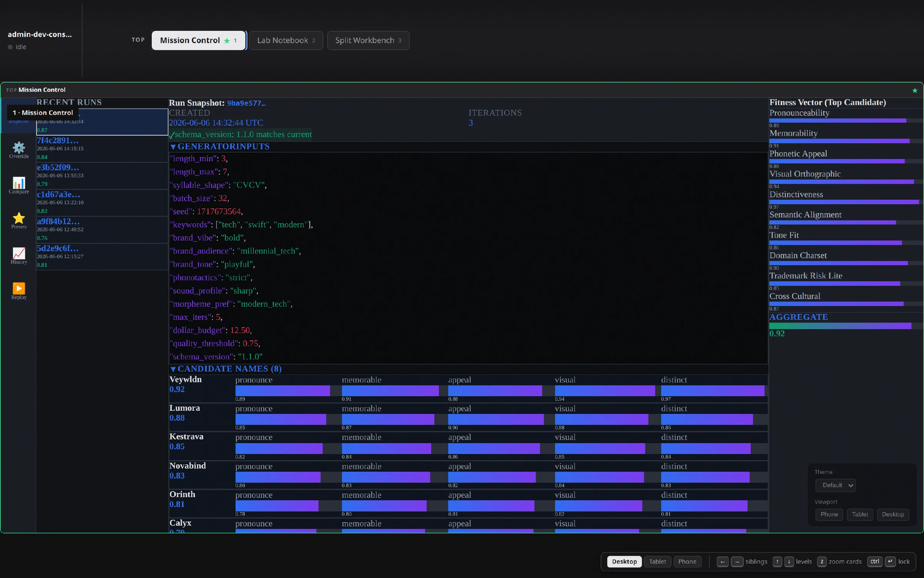Select recent run 7f4c2891
The image size is (924, 578).
(102, 148)
